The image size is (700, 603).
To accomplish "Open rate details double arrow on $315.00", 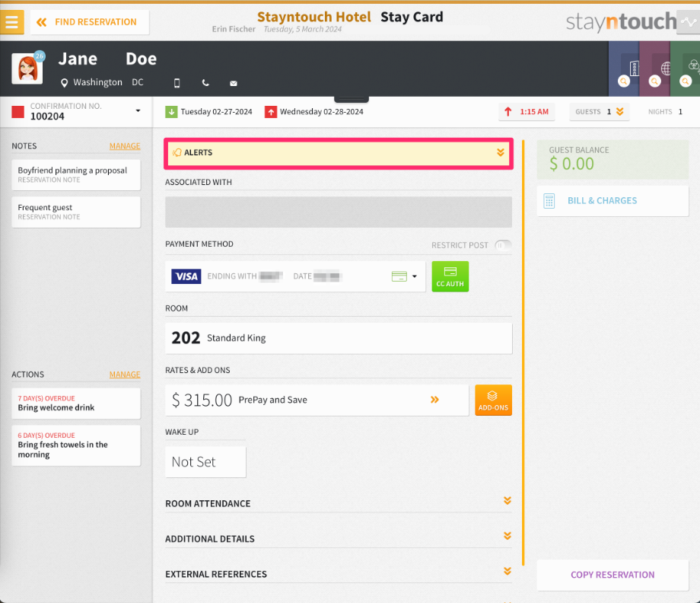I will point(434,400).
